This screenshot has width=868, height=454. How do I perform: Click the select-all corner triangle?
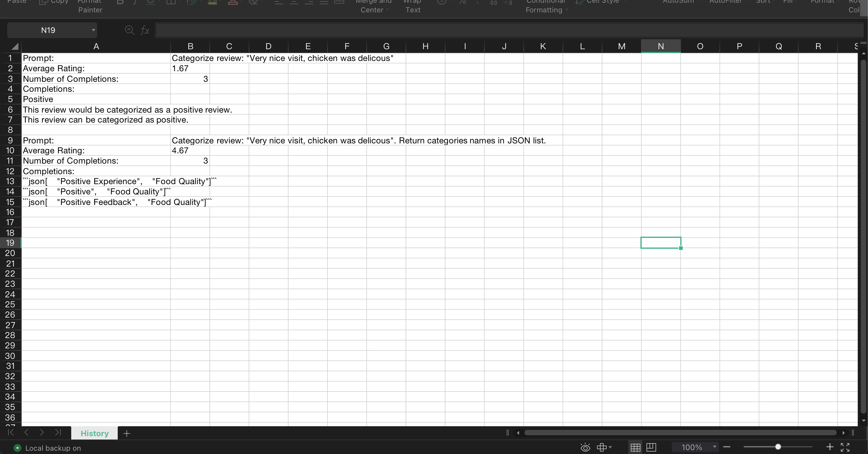14,46
